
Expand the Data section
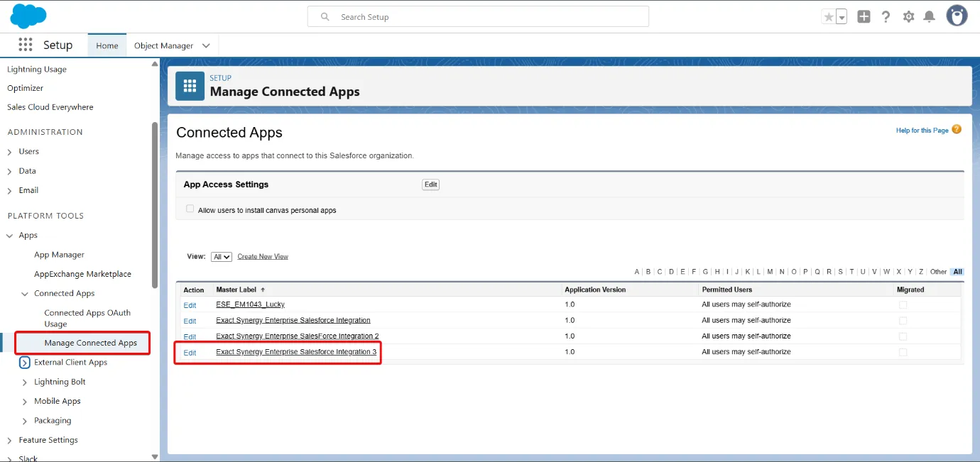tap(9, 171)
